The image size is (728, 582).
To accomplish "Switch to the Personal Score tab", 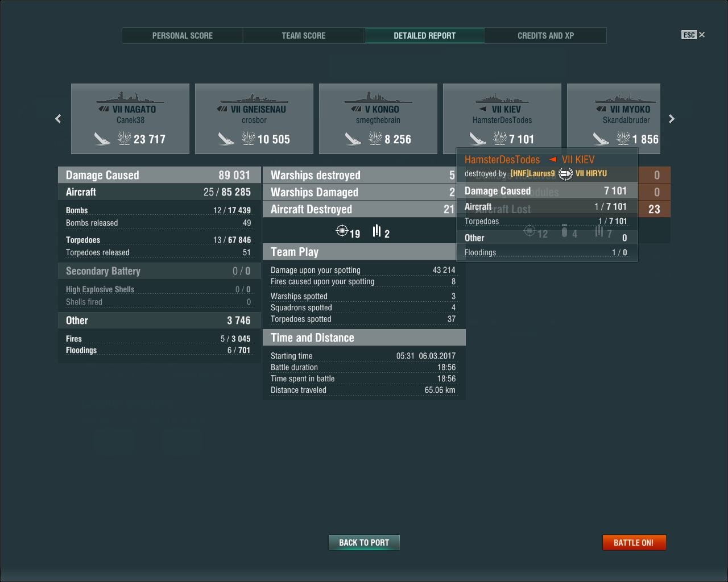I will [183, 35].
